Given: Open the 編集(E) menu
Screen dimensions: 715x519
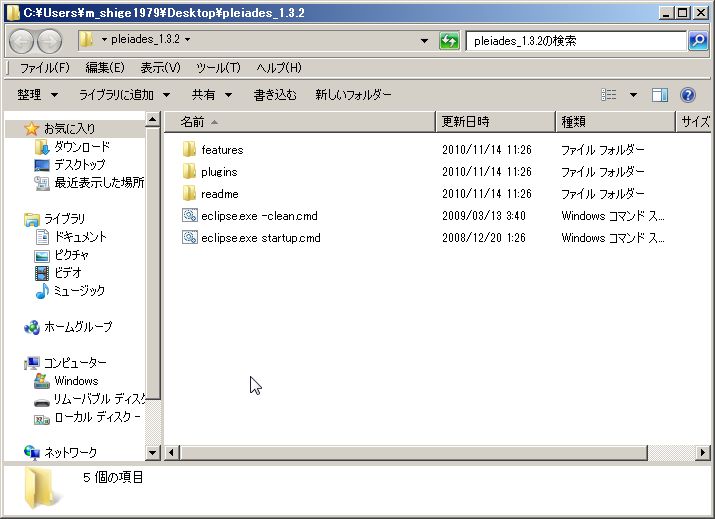Looking at the screenshot, I should tap(105, 68).
